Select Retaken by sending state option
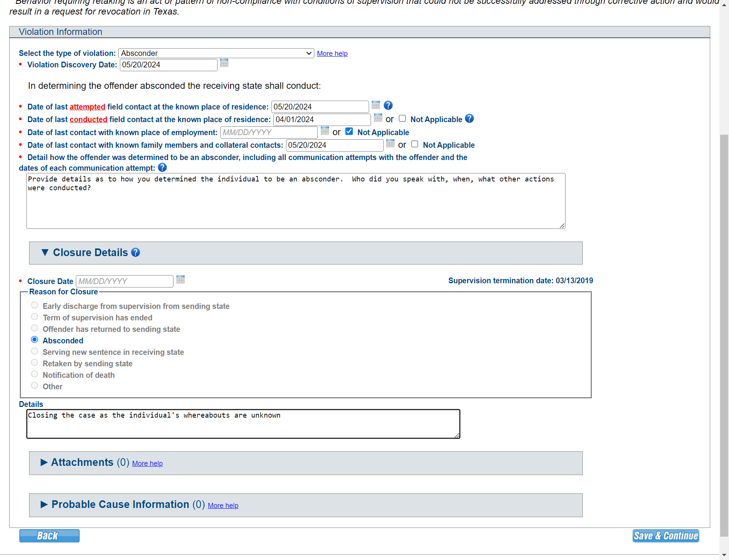This screenshot has height=560, width=729. coord(34,363)
